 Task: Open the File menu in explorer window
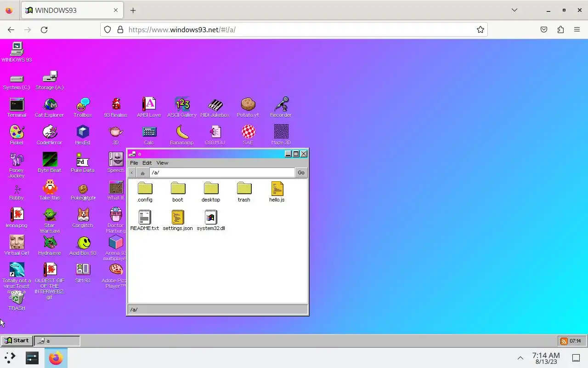(x=134, y=163)
